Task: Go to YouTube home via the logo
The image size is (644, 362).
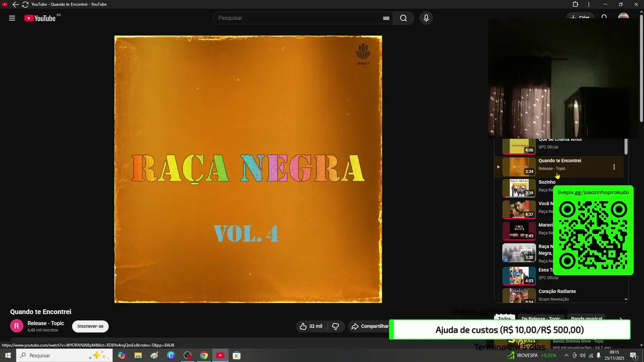Action: 40,18
